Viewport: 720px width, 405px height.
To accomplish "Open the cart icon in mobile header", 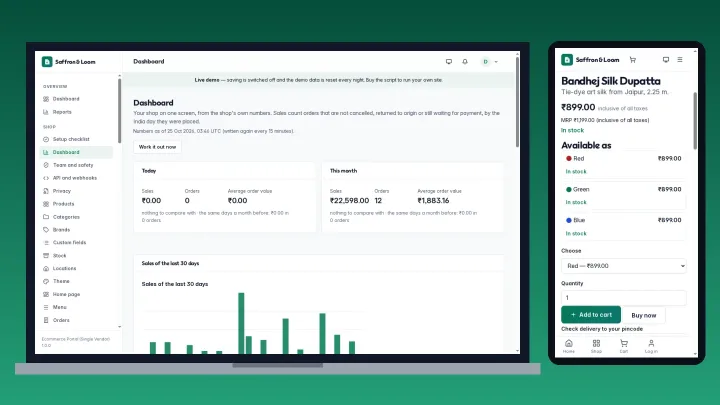I will (633, 60).
